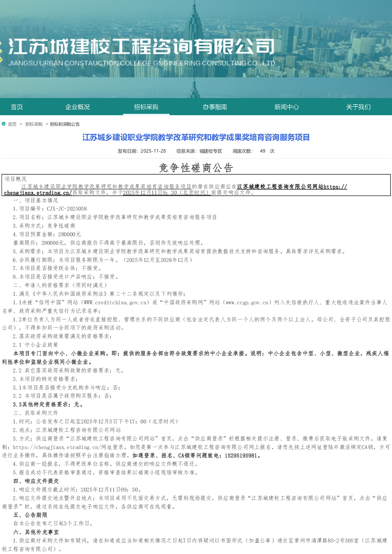Image resolution: width=392 pixels, height=554 pixels.
Task: Click the company logo title in banner
Action: tap(142, 47)
